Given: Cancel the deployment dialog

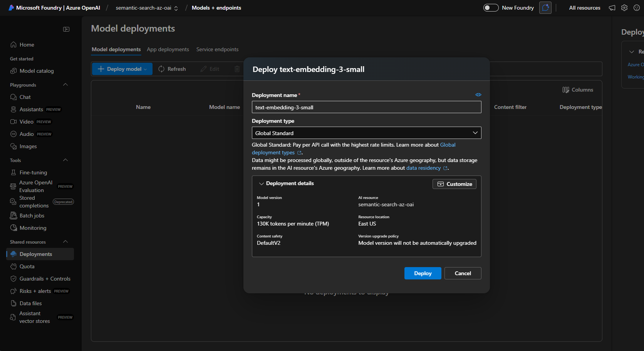Looking at the screenshot, I should (x=463, y=273).
